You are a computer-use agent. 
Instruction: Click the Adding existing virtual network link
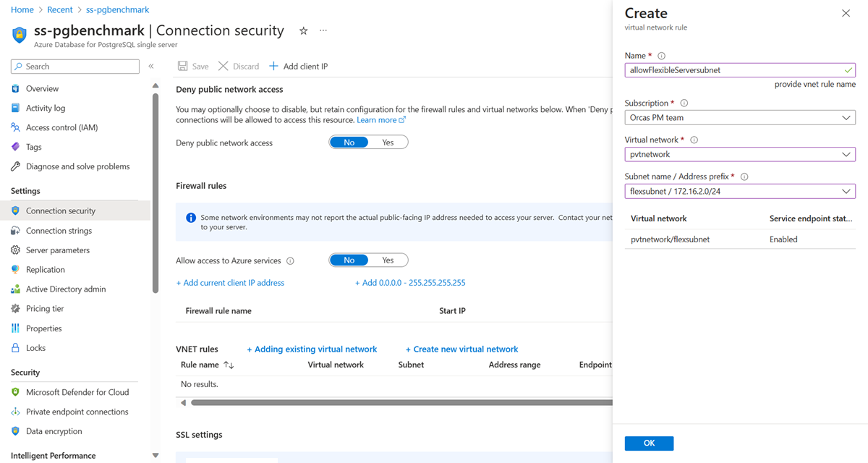312,349
